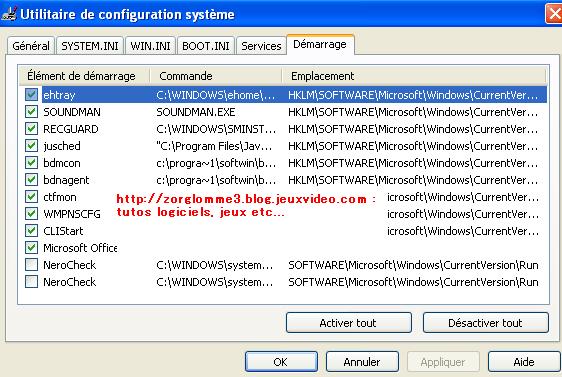The image size is (562, 377).
Task: Click the C:\WINDOWS\ehome command cell
Action: pyautogui.click(x=216, y=95)
